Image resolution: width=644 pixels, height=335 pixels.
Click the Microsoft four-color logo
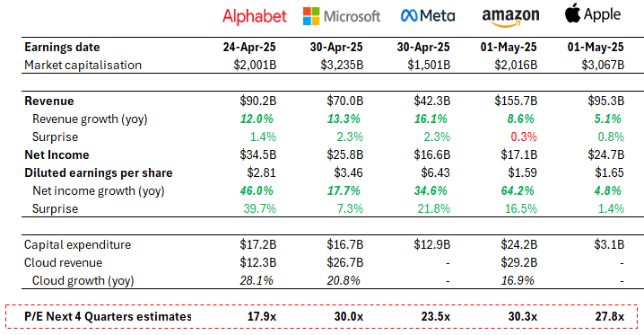point(311,16)
